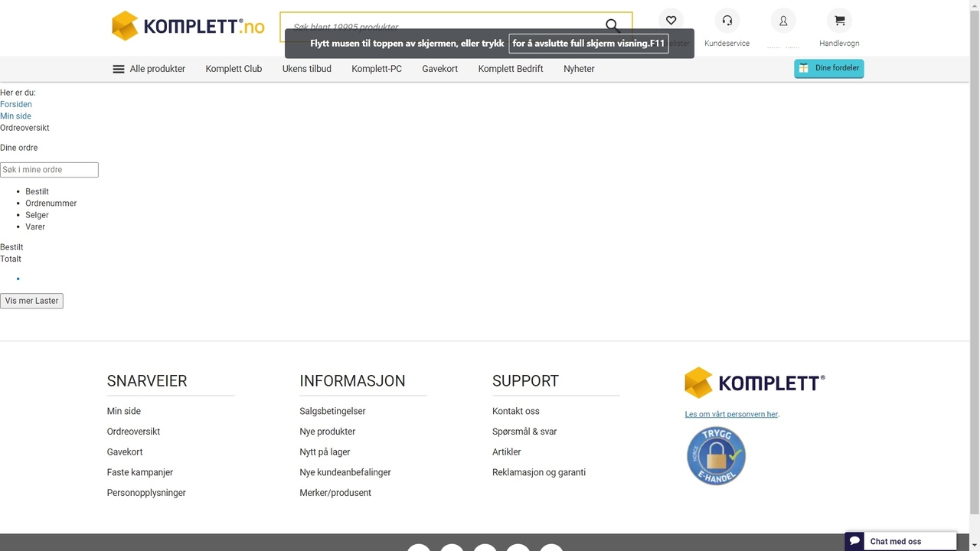Open Chat med oss widget
980x551 pixels.
(x=900, y=541)
